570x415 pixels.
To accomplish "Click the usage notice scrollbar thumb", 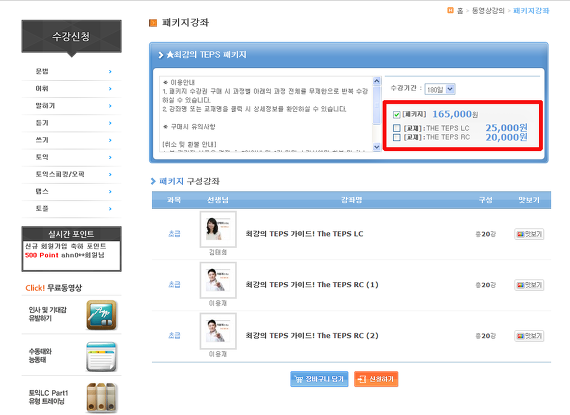I will point(377,105).
